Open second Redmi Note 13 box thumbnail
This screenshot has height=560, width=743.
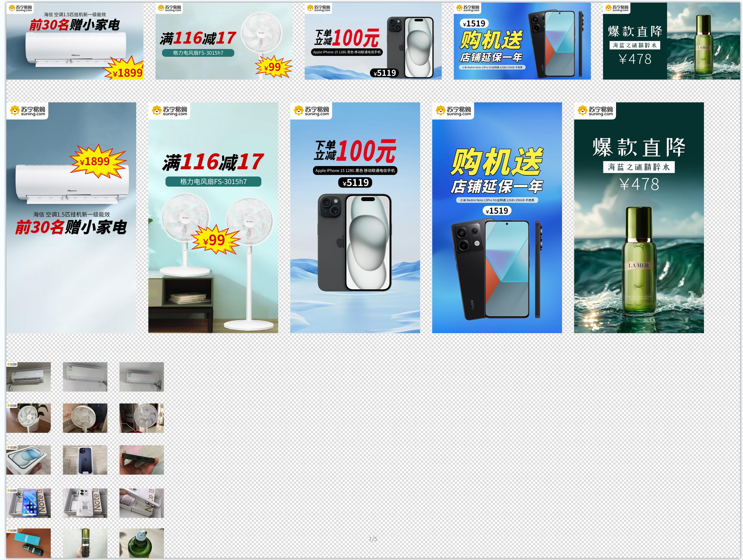coord(85,503)
